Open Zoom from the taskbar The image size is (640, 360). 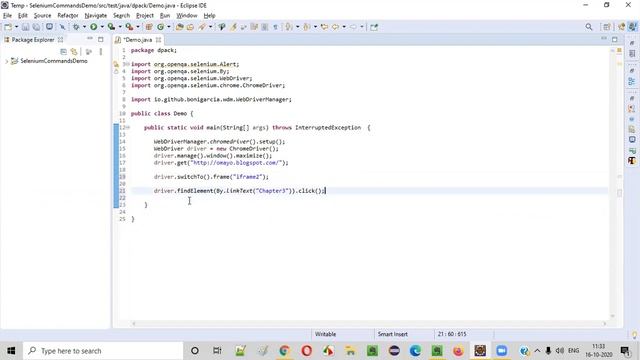click(502, 351)
